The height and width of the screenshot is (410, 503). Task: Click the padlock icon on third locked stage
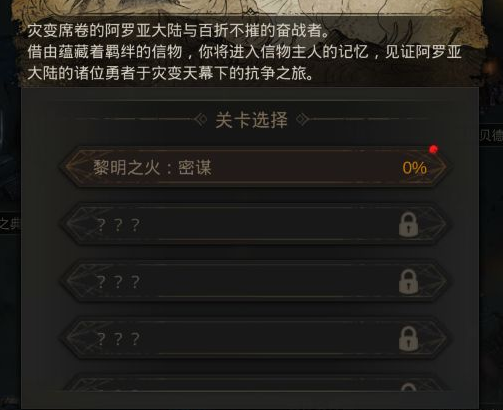pos(408,339)
